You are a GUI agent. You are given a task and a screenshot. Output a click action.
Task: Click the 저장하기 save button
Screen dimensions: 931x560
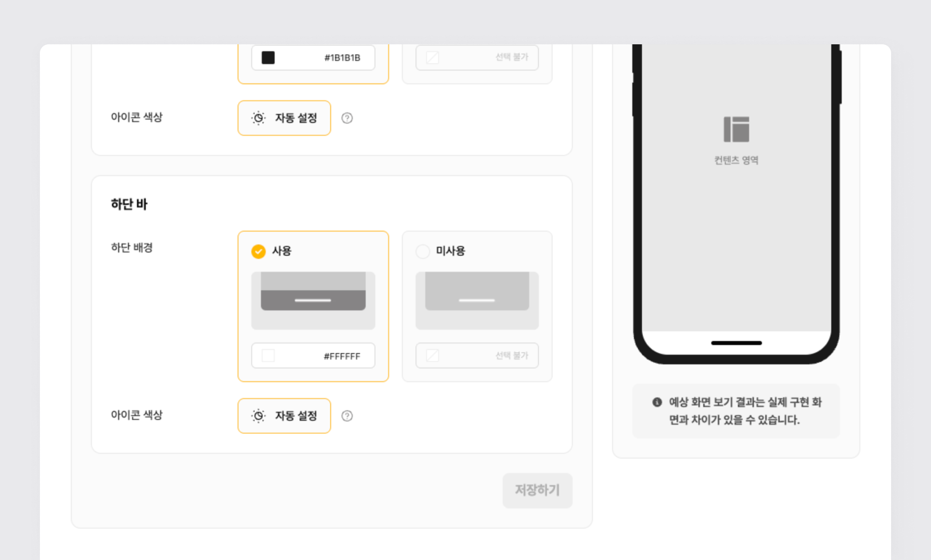click(537, 490)
